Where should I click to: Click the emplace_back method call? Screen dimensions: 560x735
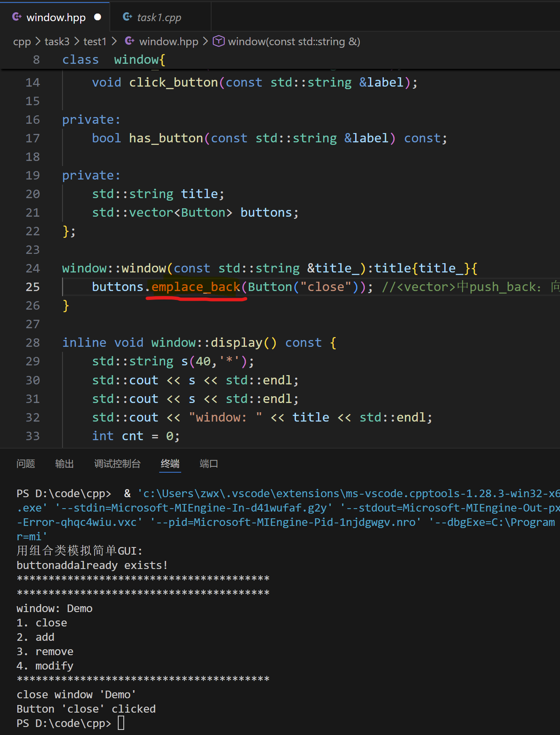coord(196,287)
